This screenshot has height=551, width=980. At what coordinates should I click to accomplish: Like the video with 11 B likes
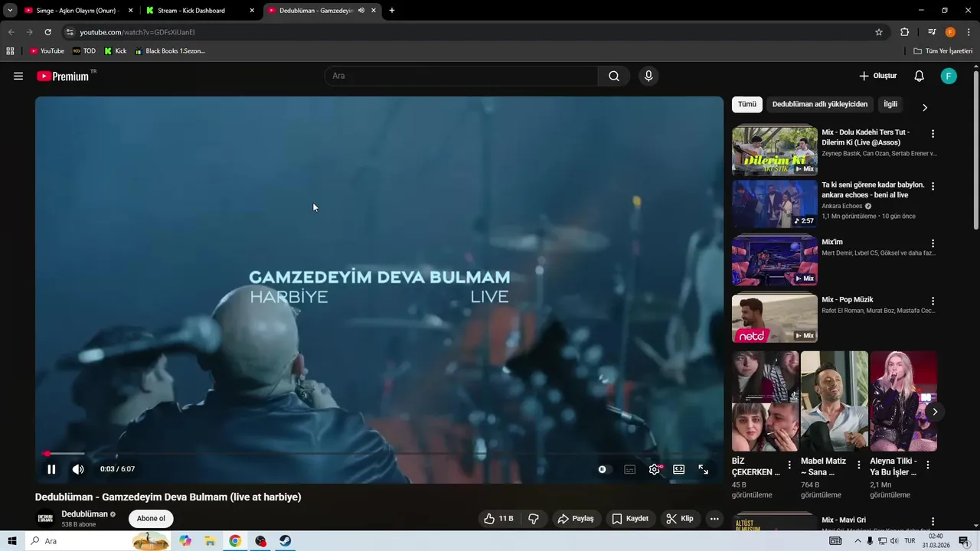[498, 519]
